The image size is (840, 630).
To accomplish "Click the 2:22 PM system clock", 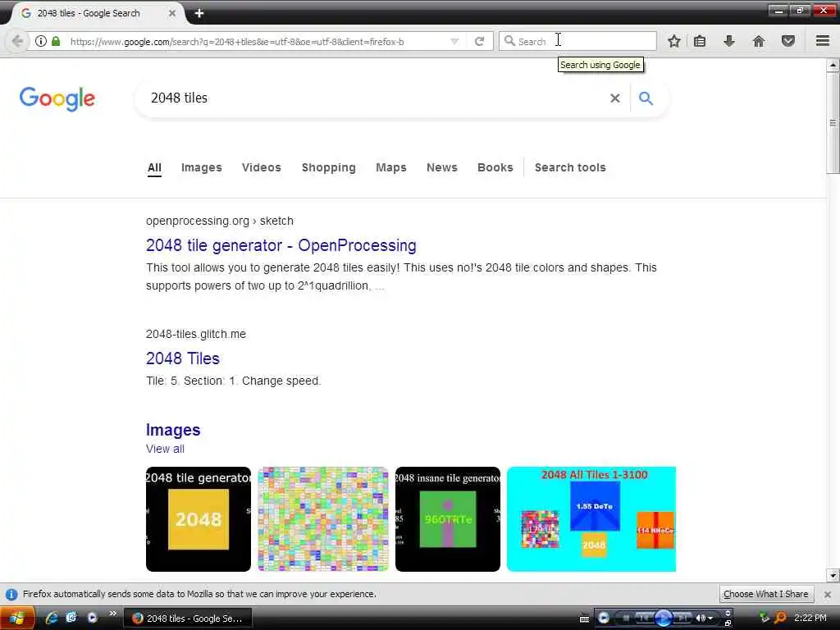I will pos(810,618).
